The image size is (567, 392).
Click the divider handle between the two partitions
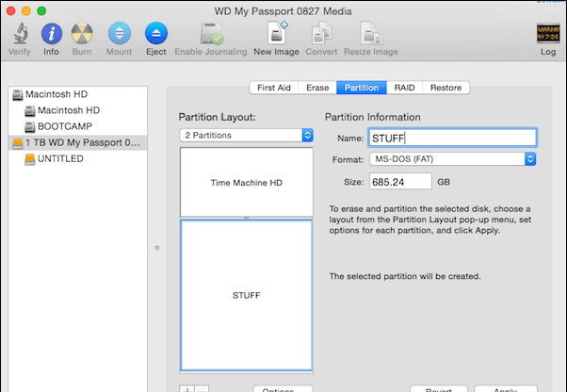(247, 218)
